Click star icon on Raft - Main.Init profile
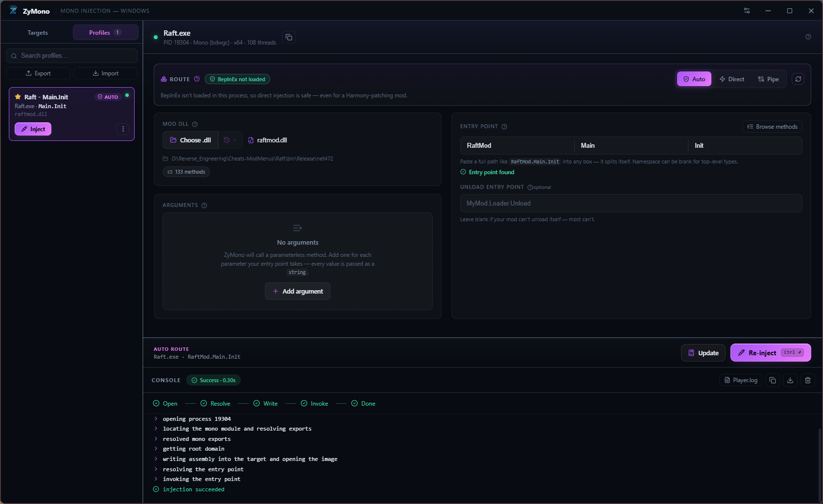 click(x=18, y=97)
